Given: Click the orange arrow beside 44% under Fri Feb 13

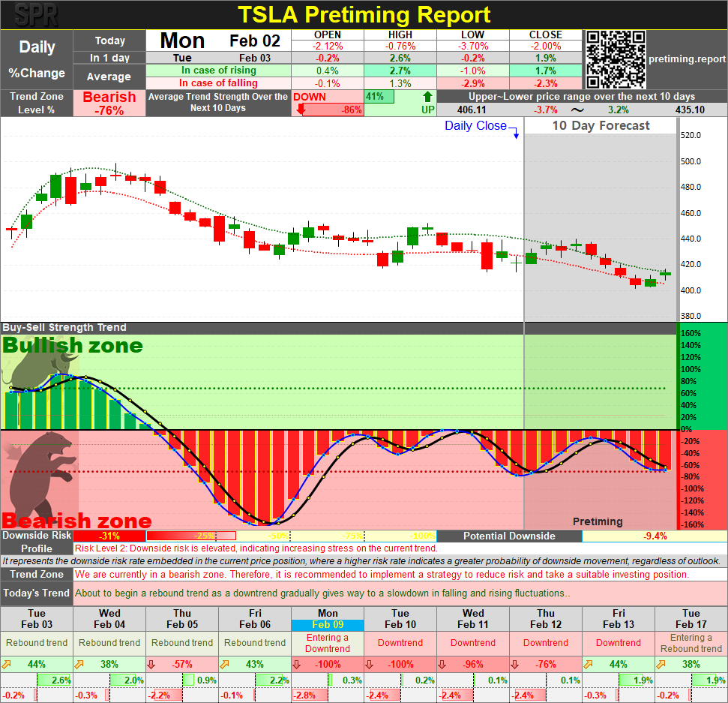Looking at the screenshot, I should 589,665.
